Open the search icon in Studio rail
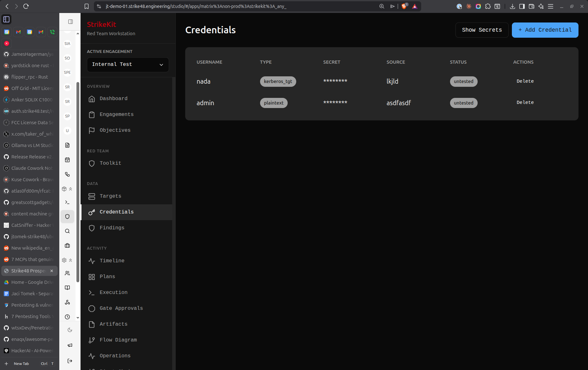Viewport: 588px width, 370px height. 67,231
